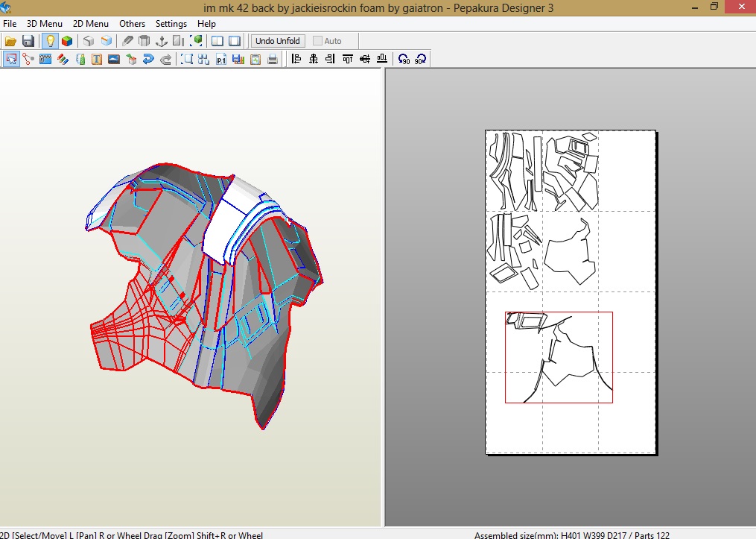Toggle the light bulb lighting icon
756x539 pixels.
[x=50, y=41]
